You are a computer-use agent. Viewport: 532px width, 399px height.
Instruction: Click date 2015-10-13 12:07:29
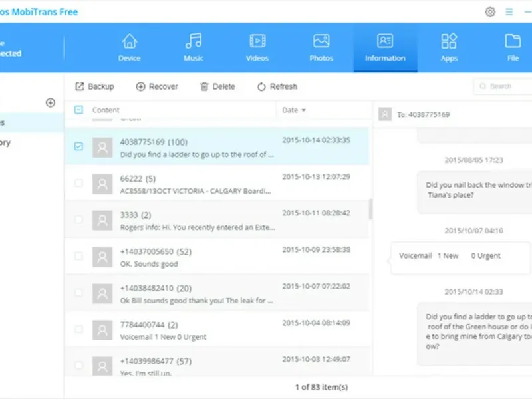pyautogui.click(x=317, y=176)
